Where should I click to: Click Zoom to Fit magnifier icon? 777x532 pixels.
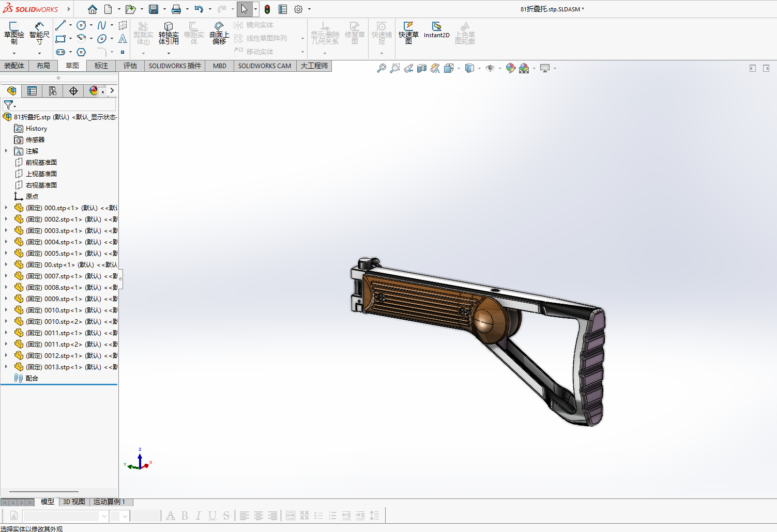pos(382,68)
